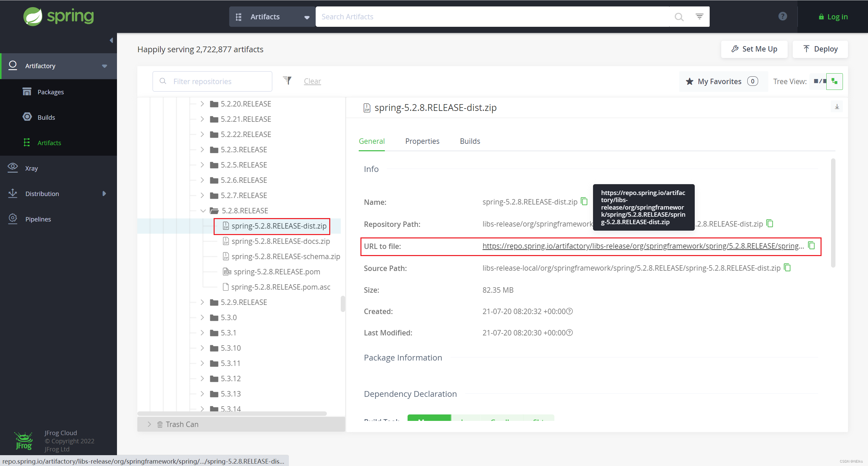Switch to the Properties tab
Screen dimensions: 868x466
click(422, 141)
